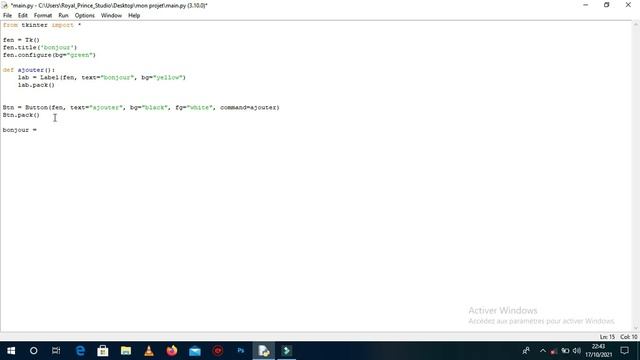Open the Help menu
This screenshot has width=640, height=360.
point(134,16)
